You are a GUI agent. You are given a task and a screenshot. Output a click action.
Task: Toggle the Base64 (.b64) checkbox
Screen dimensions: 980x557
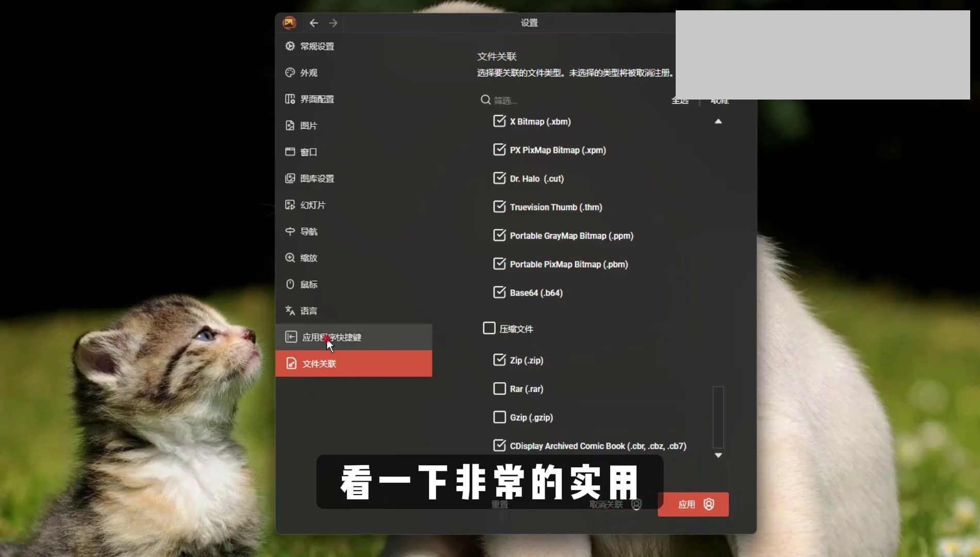pyautogui.click(x=499, y=292)
